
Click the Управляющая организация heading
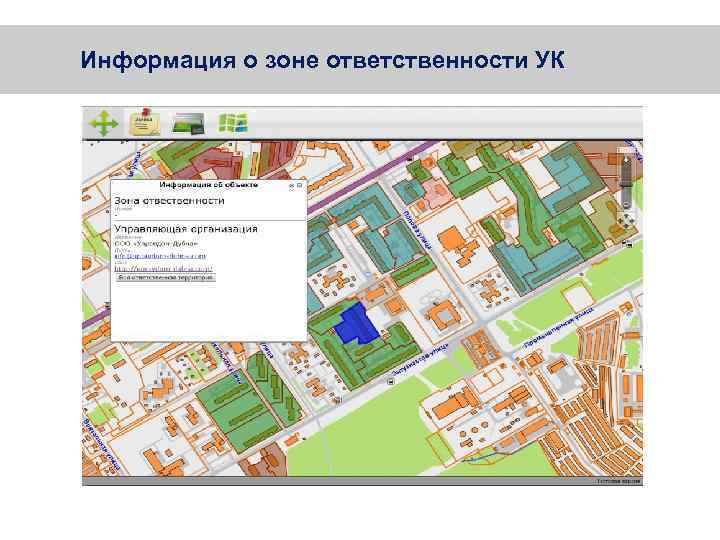click(186, 229)
